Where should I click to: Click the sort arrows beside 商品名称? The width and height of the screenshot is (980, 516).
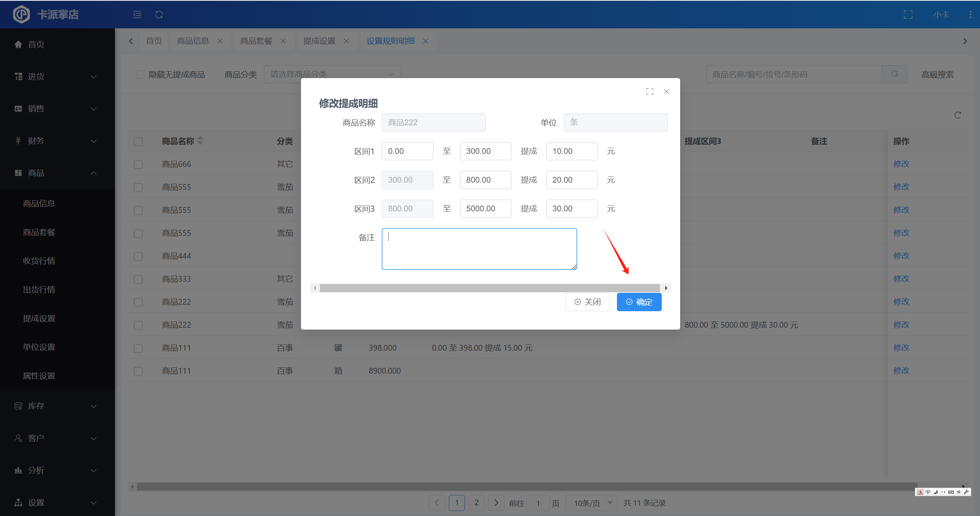coord(200,140)
